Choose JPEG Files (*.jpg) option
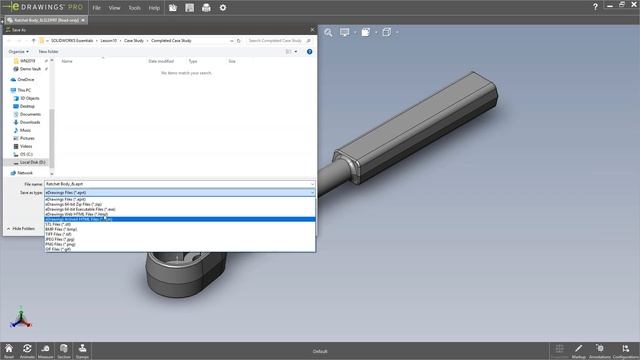This screenshot has height=360, width=640. [x=180, y=239]
